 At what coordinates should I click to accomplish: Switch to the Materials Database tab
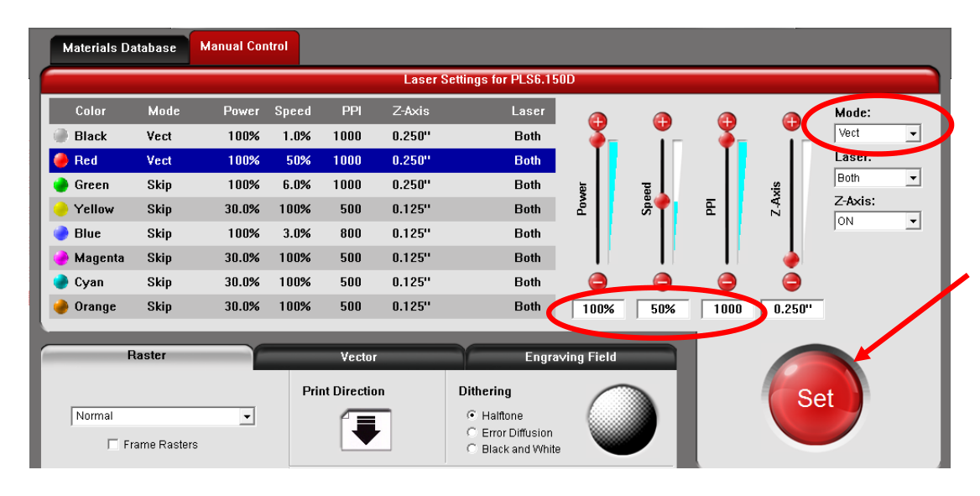pyautogui.click(x=119, y=48)
